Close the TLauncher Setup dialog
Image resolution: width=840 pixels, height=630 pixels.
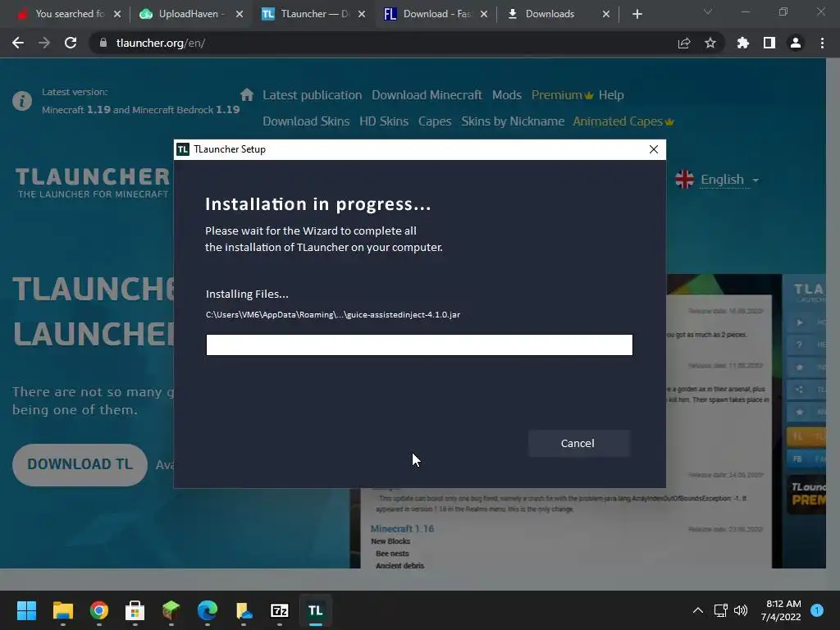point(654,149)
